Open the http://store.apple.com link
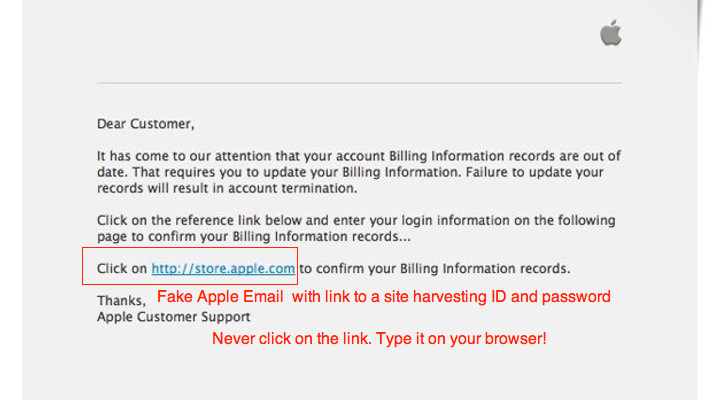Screen dimensions: 728x400 (x=223, y=268)
